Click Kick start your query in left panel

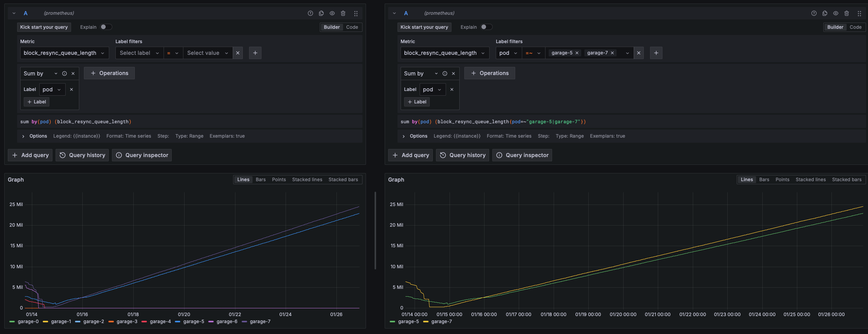click(x=44, y=27)
